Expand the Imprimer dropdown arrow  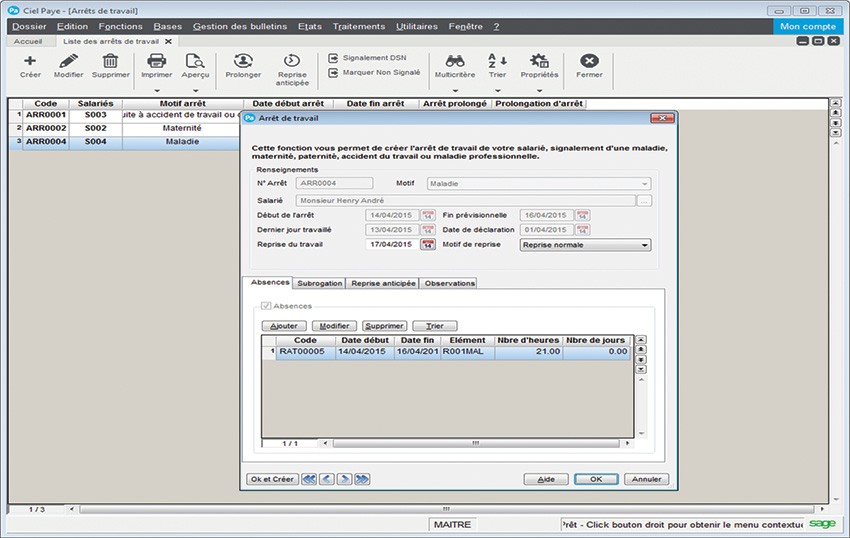(156, 89)
